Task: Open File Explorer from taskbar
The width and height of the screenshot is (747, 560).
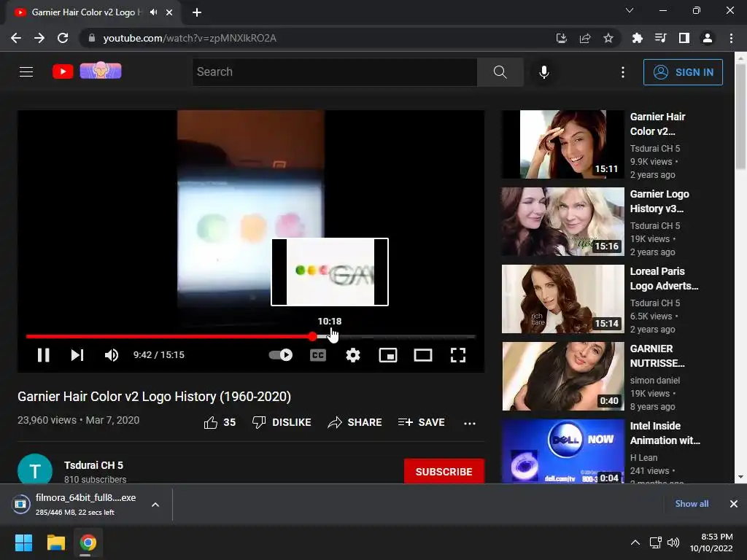Action: 55,542
